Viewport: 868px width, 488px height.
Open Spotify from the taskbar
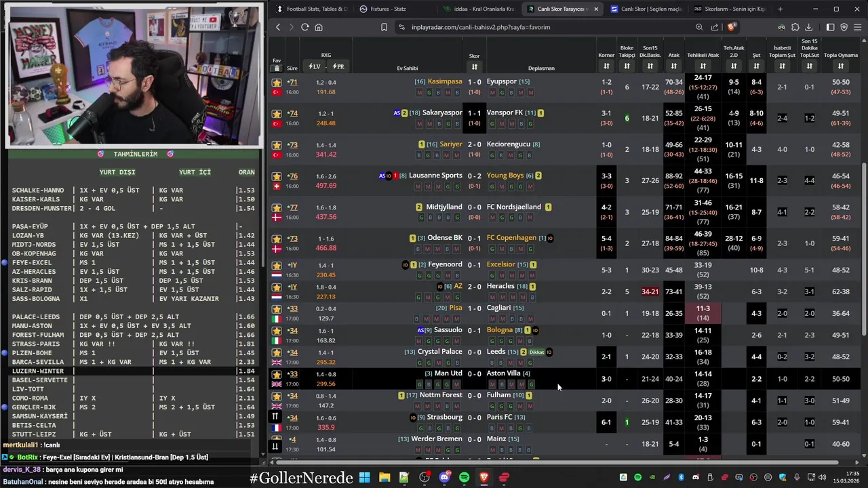click(x=464, y=477)
